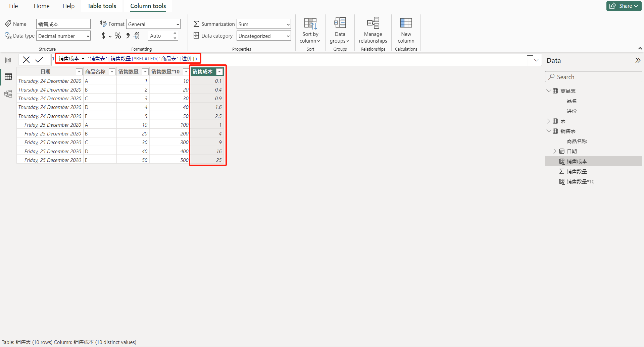Screen dimensions: 644x347
Task: Click the status bar table row count text
Action: coord(27,342)
